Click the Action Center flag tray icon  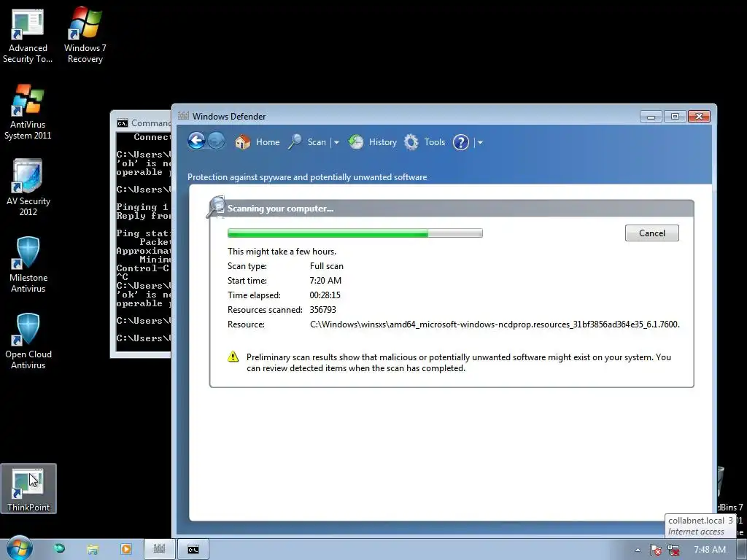point(656,550)
